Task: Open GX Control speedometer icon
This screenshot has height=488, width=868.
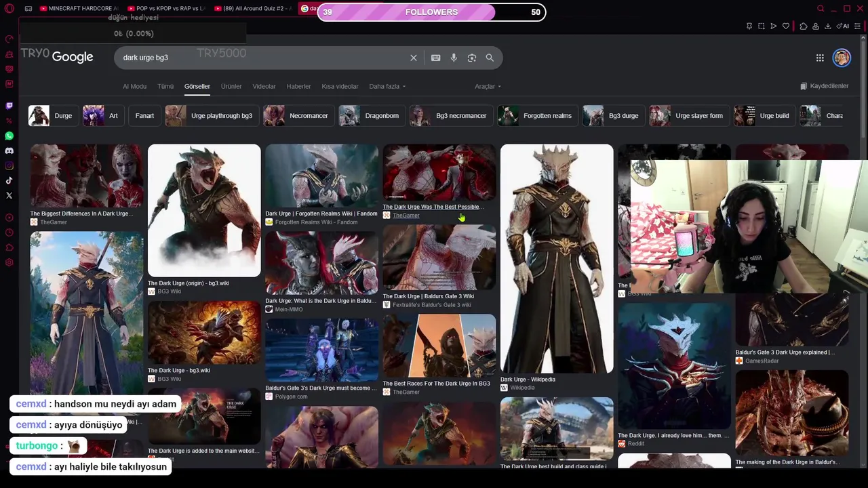Action: 9,39
